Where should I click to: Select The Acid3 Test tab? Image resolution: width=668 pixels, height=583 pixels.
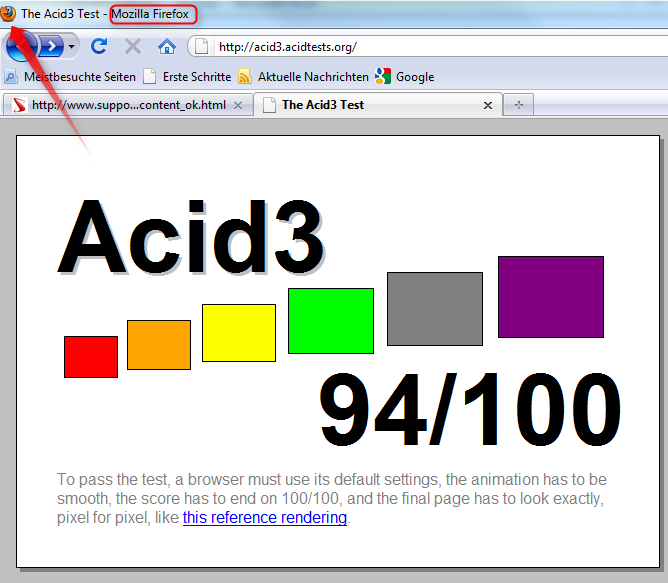(x=378, y=105)
